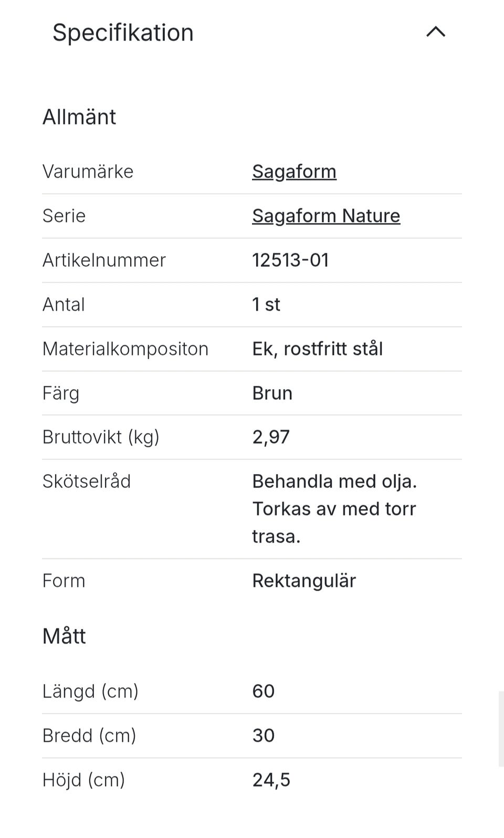Click the Serie row label
Screen dimensions: 504x838
pos(64,216)
